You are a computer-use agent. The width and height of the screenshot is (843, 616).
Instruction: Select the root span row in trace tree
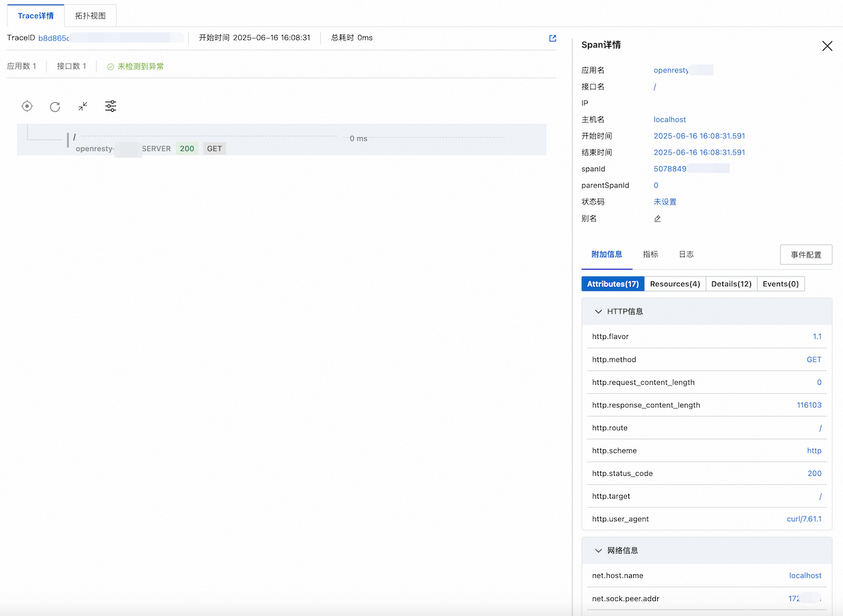point(281,140)
